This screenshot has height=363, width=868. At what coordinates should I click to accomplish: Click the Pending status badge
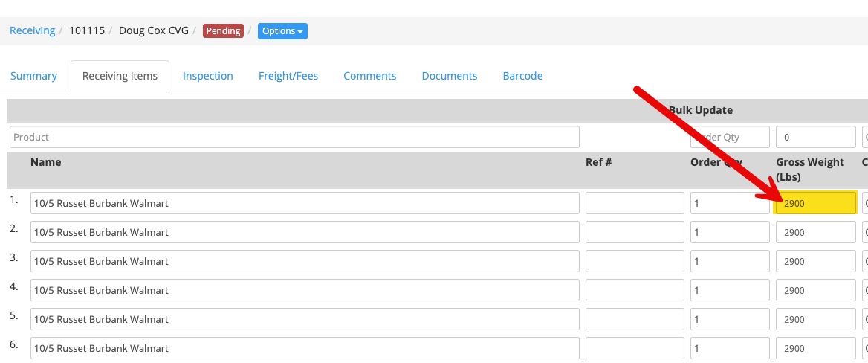coord(223,31)
